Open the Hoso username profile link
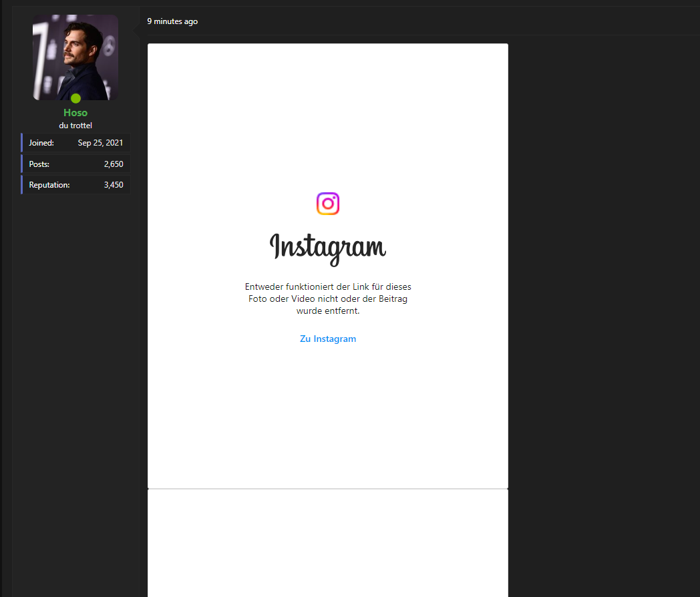This screenshot has height=597, width=700. click(75, 113)
